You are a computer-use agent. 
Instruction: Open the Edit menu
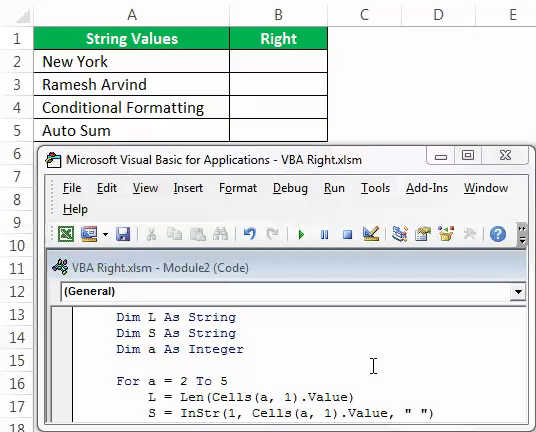[x=107, y=188]
